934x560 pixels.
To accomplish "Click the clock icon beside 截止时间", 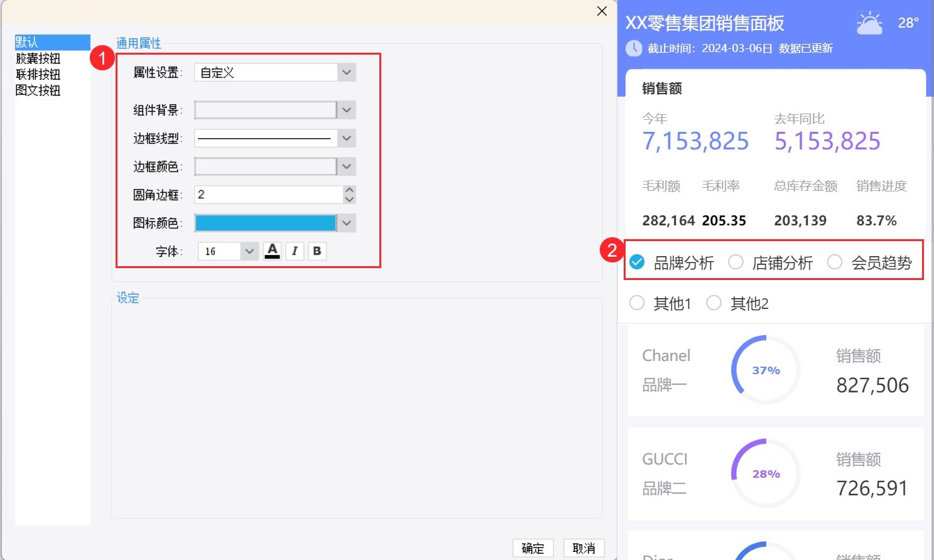I will tap(634, 48).
